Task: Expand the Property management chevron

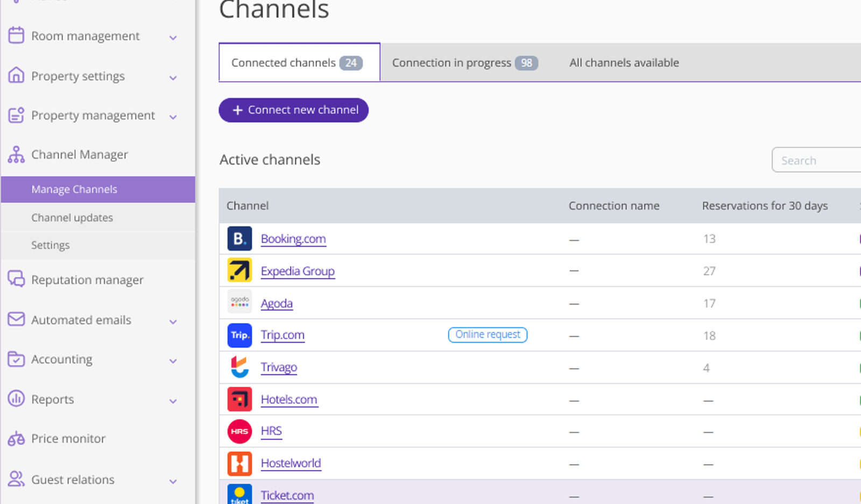Action: pyautogui.click(x=173, y=117)
